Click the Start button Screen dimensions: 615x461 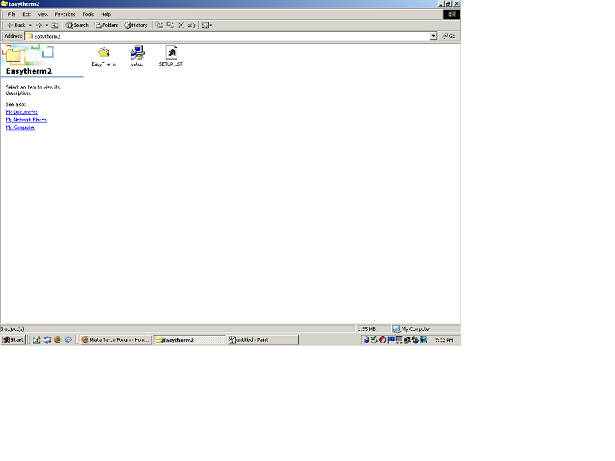[13, 340]
